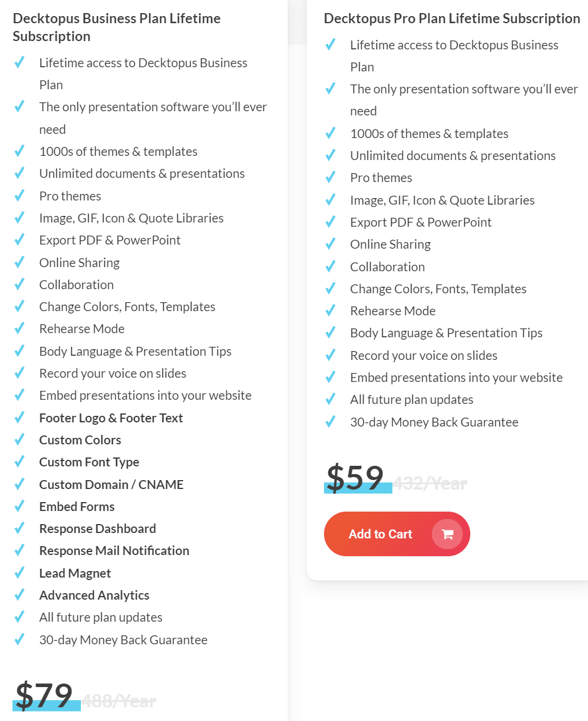Click the checkmark next to Embed Forms
The image size is (588, 721).
(x=20, y=506)
